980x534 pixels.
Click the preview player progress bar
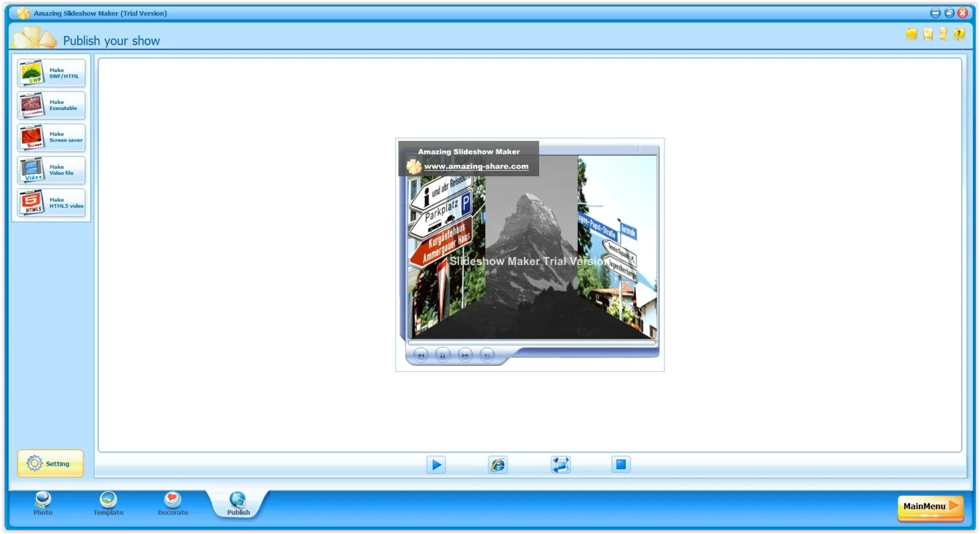point(532,343)
